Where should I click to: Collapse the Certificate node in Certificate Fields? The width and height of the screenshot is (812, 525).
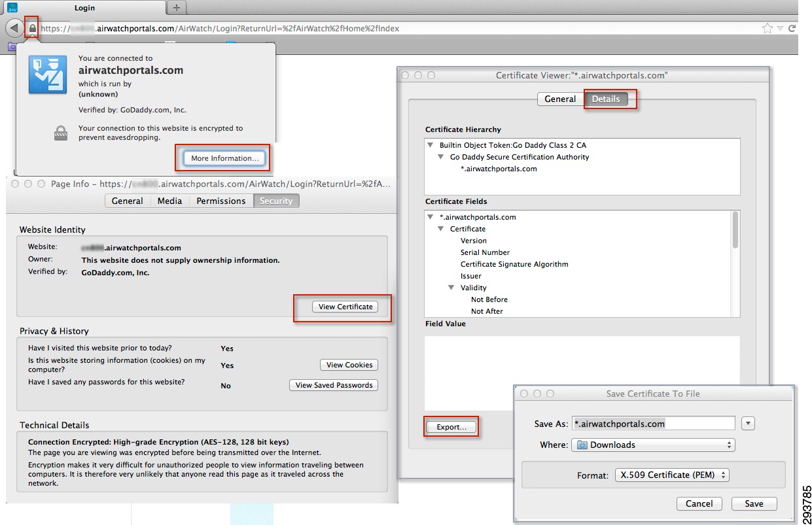[x=440, y=229]
